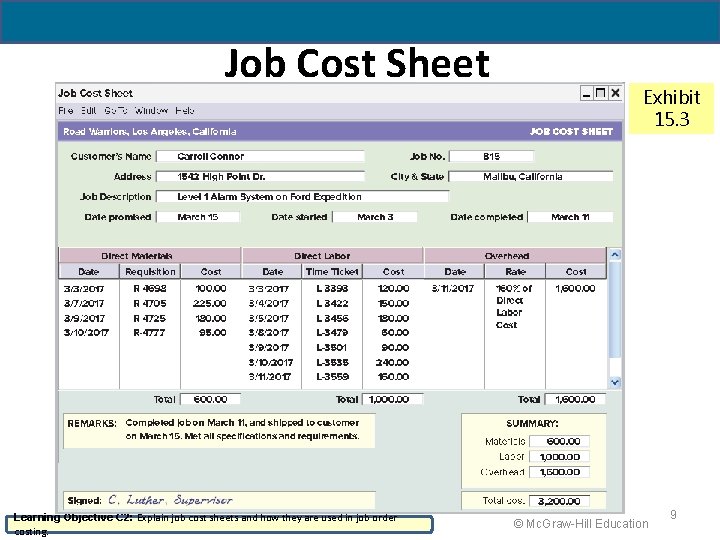Select time ticket L 3422

click(x=332, y=304)
